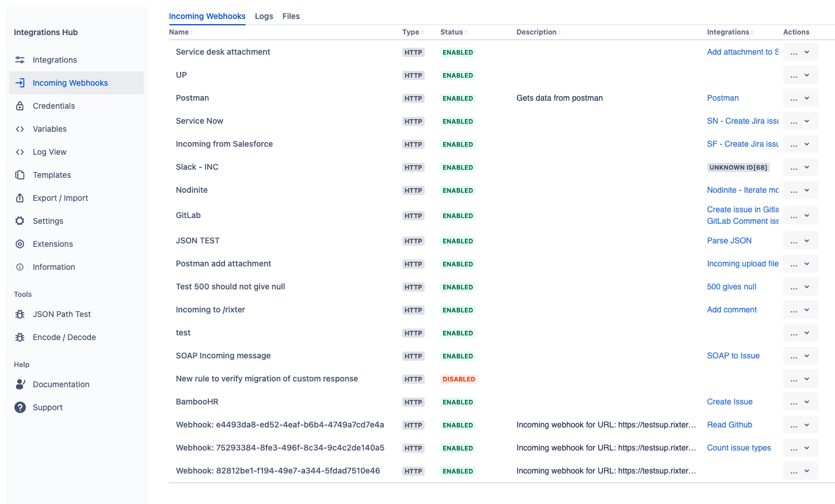Open Create issue in Gitlab link

coord(743,209)
